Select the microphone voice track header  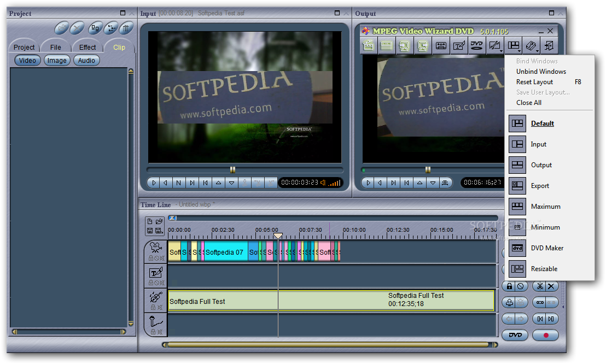pyautogui.click(x=156, y=321)
